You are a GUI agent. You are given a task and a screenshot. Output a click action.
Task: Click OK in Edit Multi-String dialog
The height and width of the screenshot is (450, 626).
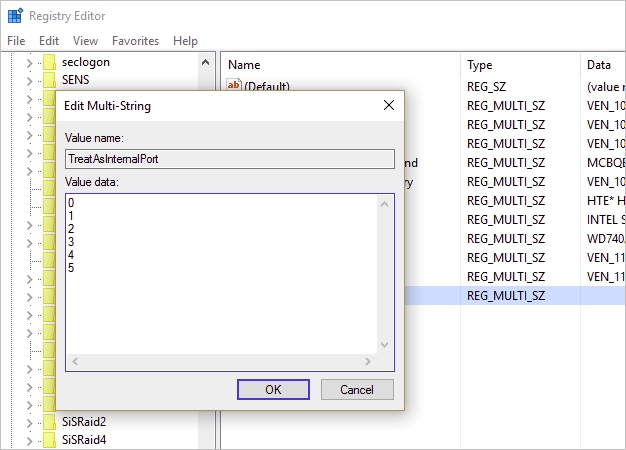[x=273, y=389]
